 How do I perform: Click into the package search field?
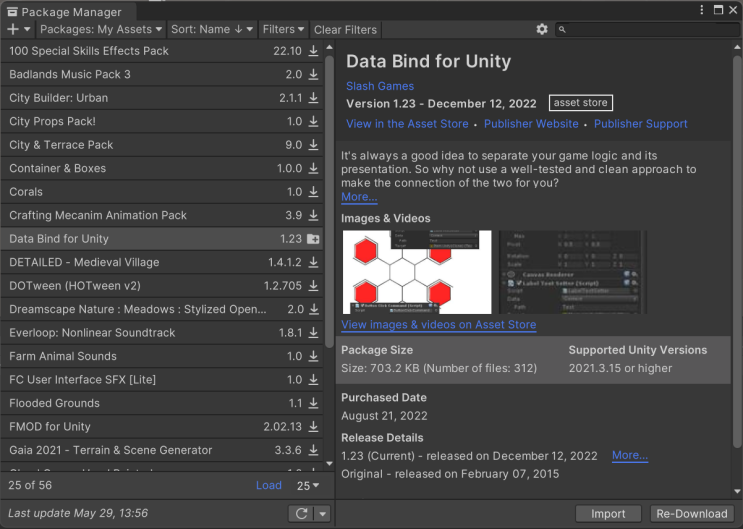[647, 30]
